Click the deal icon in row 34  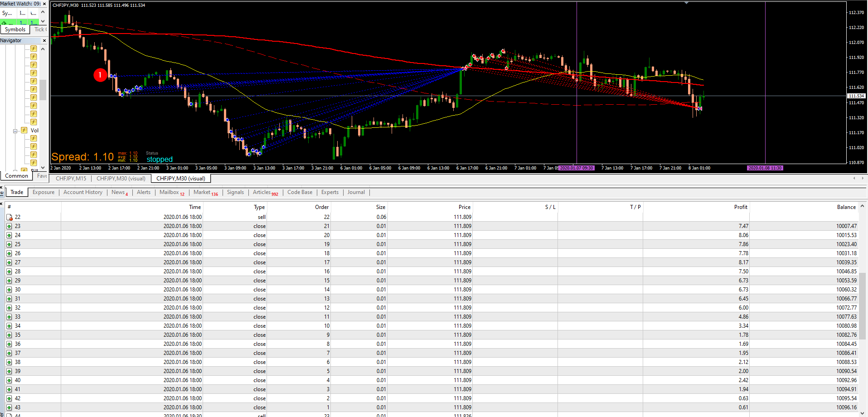tap(9, 326)
